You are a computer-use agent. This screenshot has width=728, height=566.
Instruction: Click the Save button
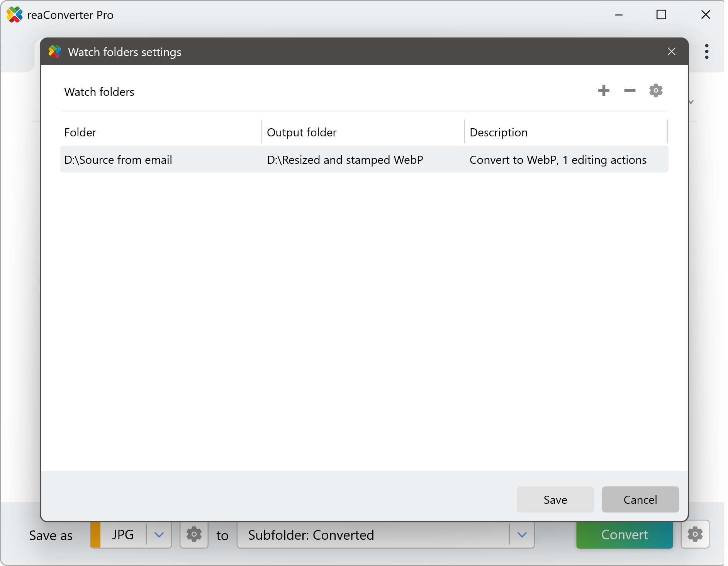pos(555,500)
